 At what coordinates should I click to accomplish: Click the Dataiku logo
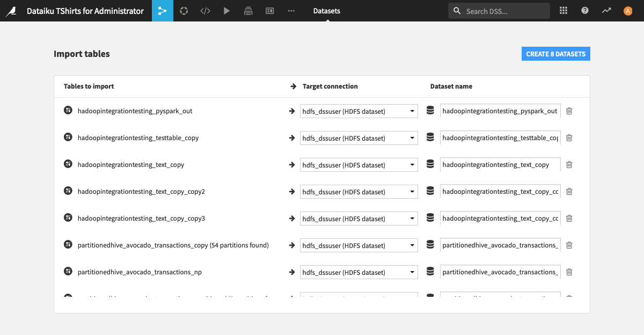(12, 11)
